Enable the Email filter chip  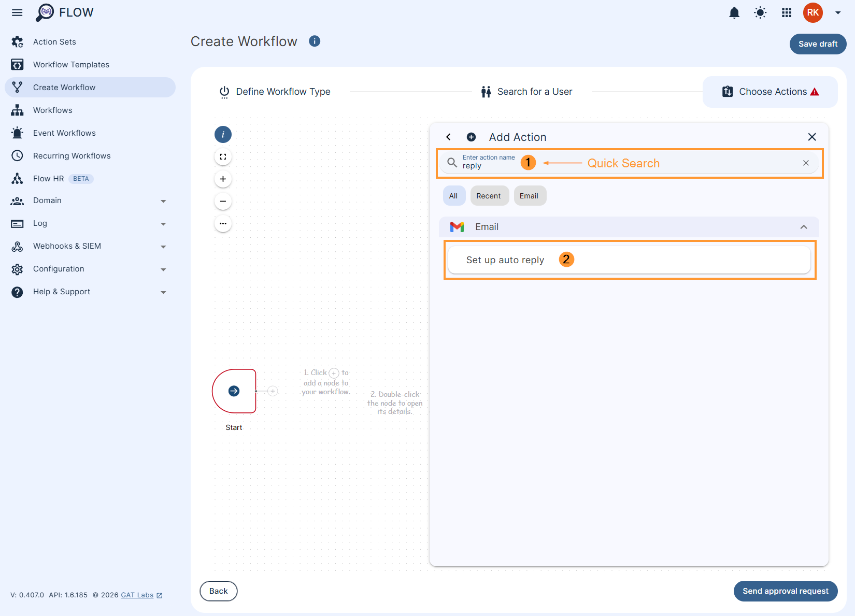coord(529,195)
